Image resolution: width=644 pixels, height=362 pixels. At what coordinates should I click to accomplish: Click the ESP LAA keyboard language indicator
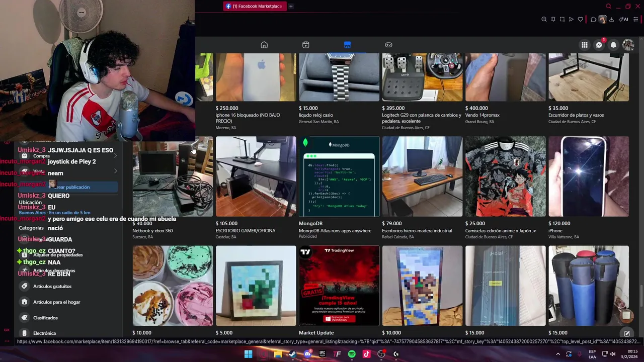(592, 354)
